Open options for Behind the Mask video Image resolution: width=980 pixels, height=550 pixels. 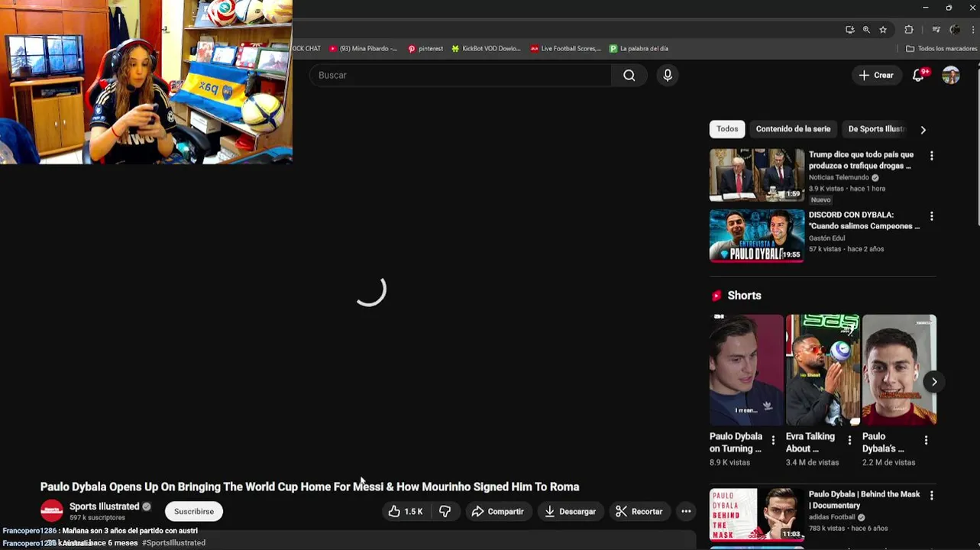(x=931, y=496)
